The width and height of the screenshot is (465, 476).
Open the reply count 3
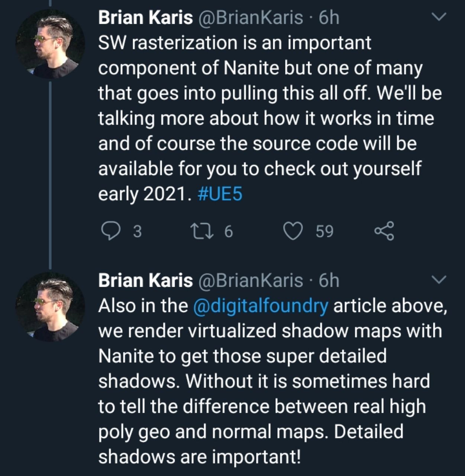point(137,232)
